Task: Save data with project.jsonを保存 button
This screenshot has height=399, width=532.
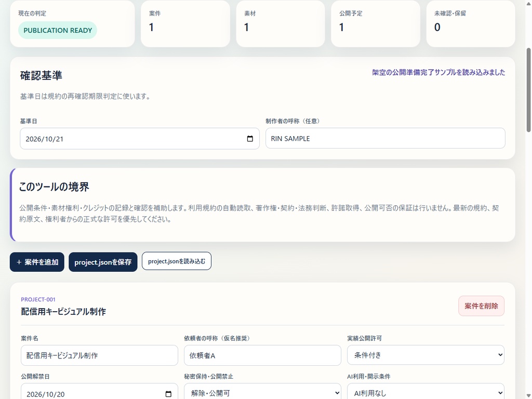Action: pyautogui.click(x=103, y=262)
